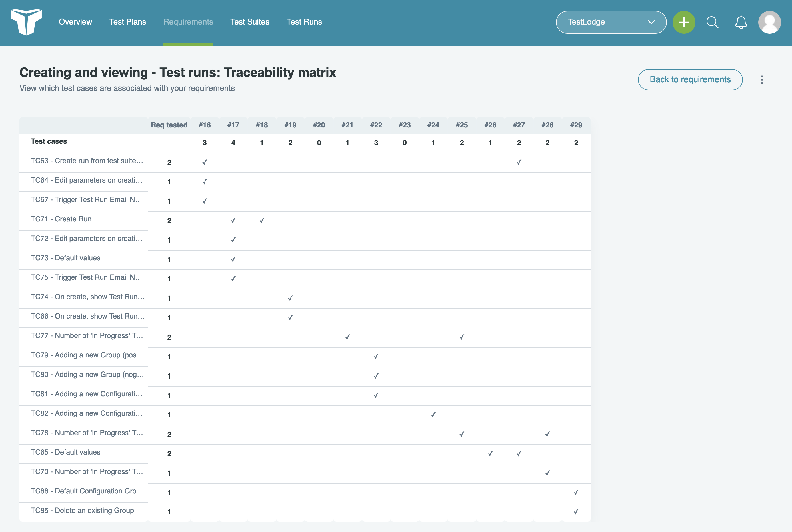Open the user avatar profile menu
The image size is (792, 532).
(x=770, y=22)
